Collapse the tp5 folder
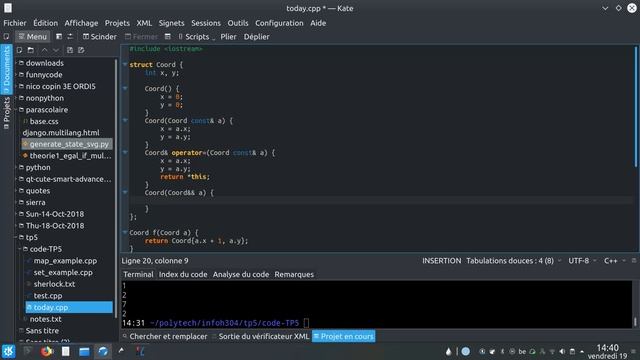The image size is (640, 360). 16,237
